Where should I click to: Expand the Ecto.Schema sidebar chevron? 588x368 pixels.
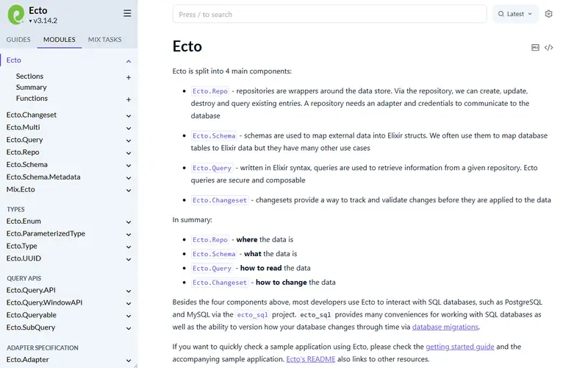pos(129,165)
